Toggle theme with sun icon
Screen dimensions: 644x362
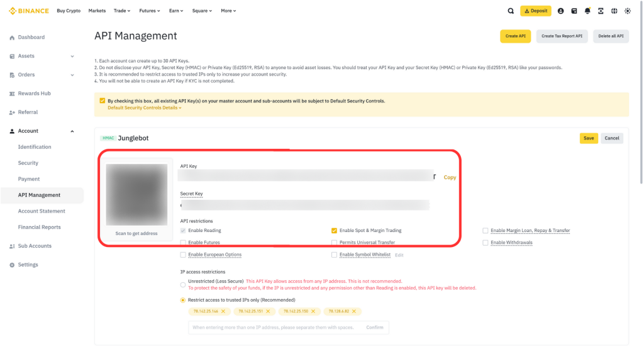(628, 11)
